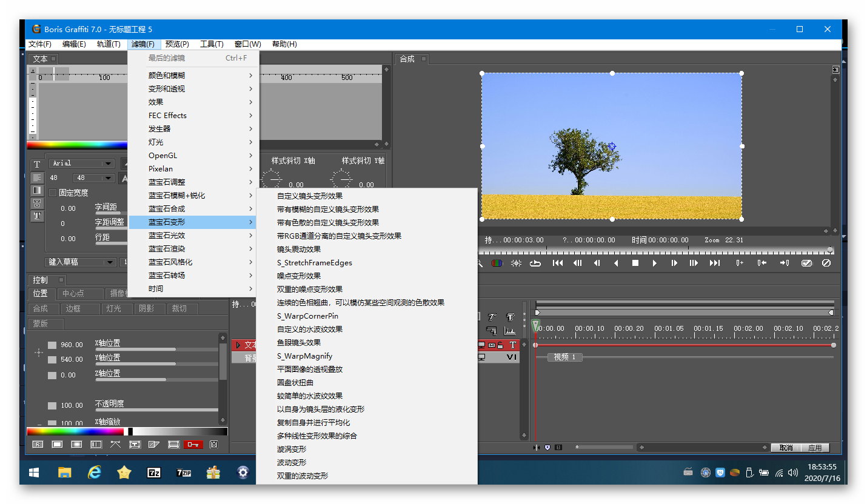The width and height of the screenshot is (867, 504).
Task: Click the add keyframe marker icon
Action: [740, 263]
